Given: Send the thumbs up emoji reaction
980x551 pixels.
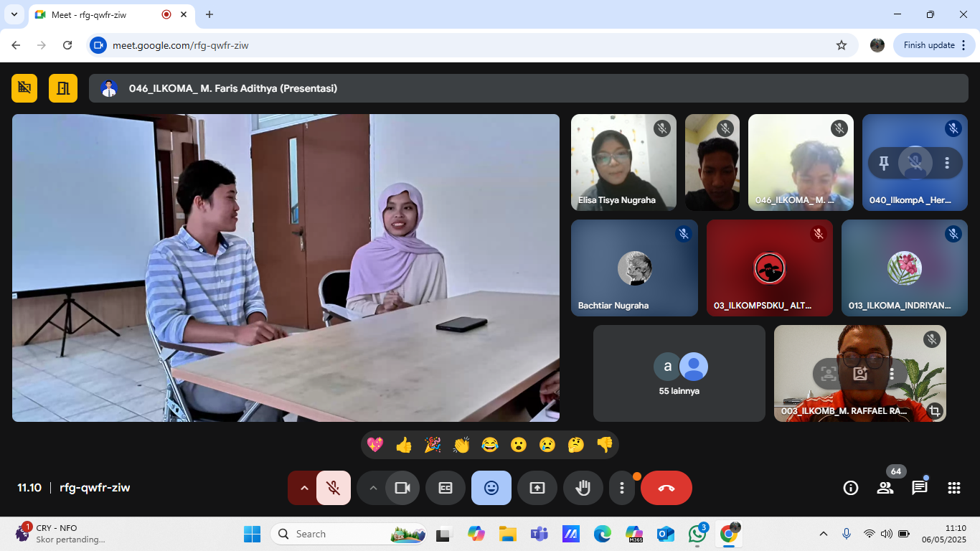Looking at the screenshot, I should [404, 445].
